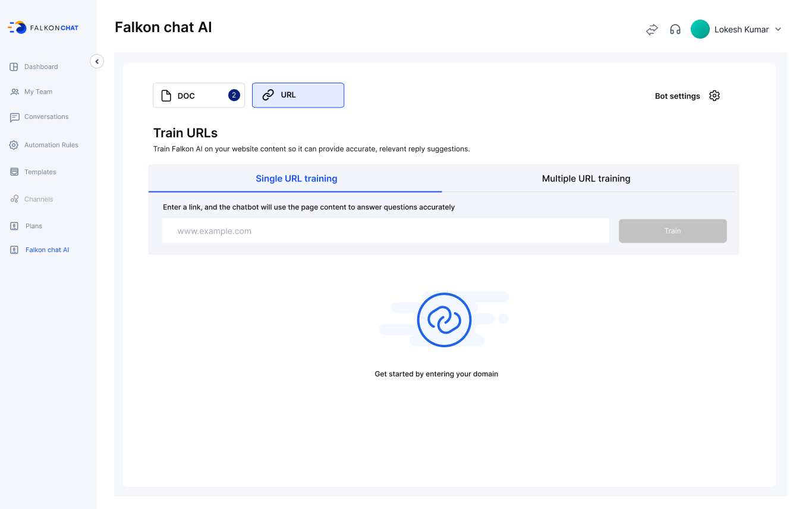Open the Channels section

[x=37, y=199]
